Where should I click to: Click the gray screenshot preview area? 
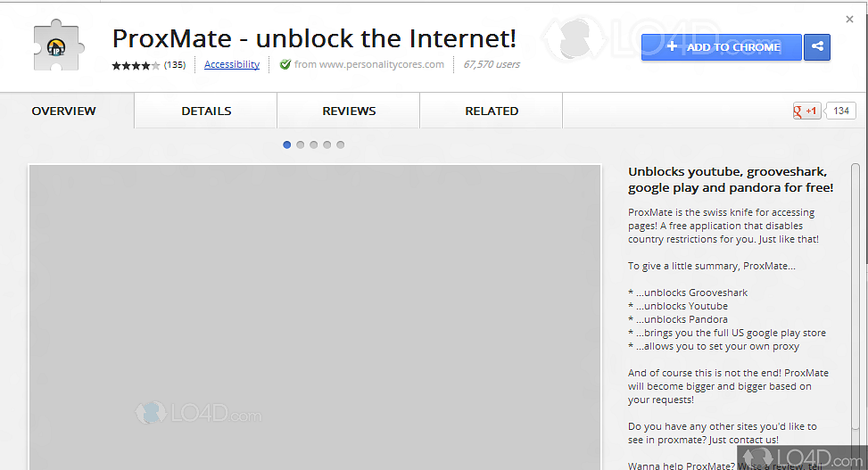click(314, 317)
